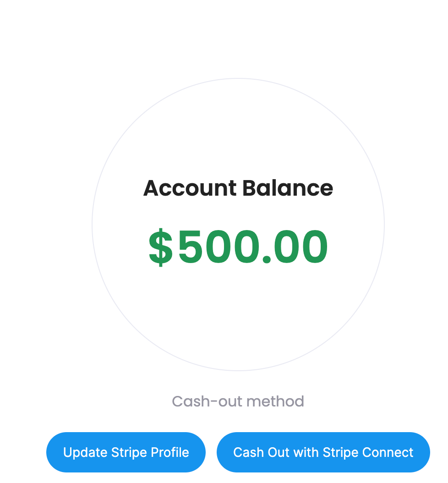This screenshot has width=448, height=483.
Task: Click the word "Balance" in the heading
Action: [x=288, y=188]
